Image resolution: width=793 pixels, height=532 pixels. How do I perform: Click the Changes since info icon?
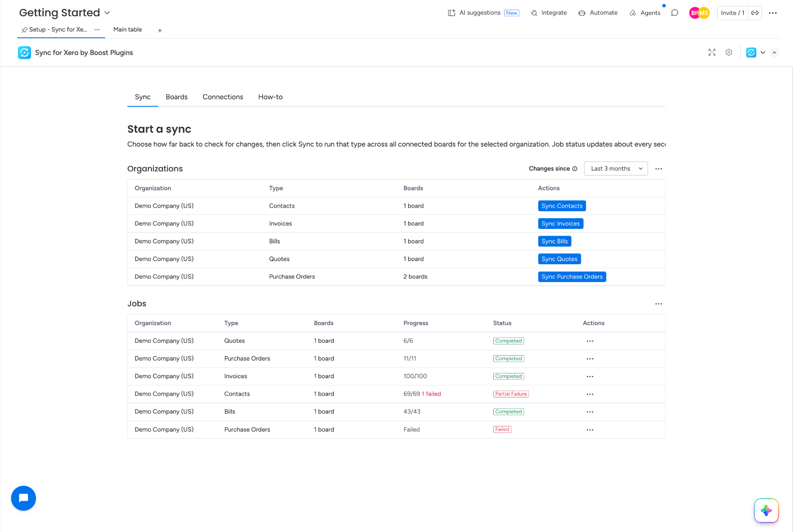(575, 169)
